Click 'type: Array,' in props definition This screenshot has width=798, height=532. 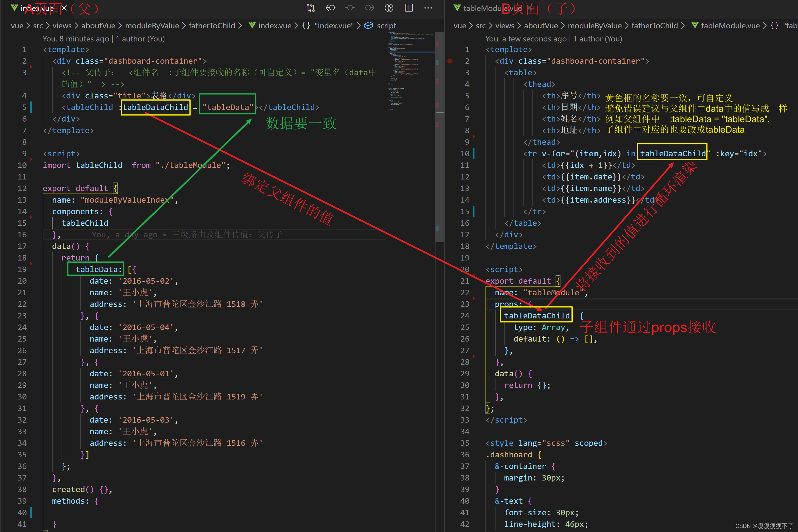(541, 328)
